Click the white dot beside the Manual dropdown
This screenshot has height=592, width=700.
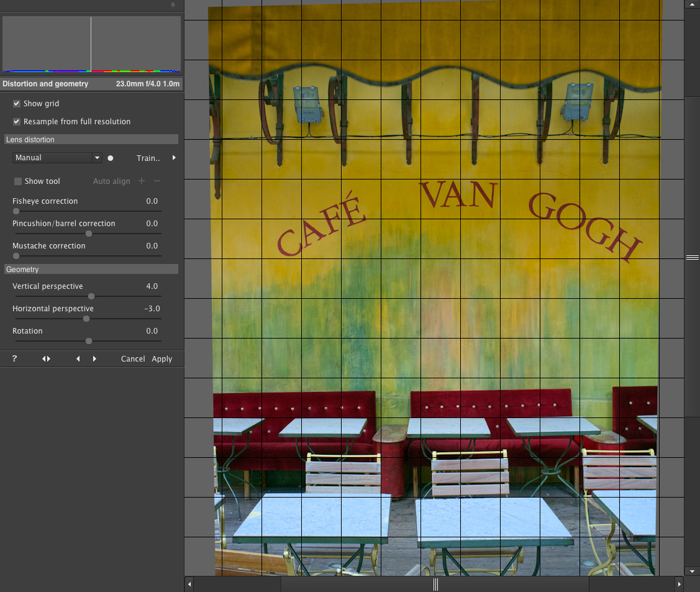[111, 158]
